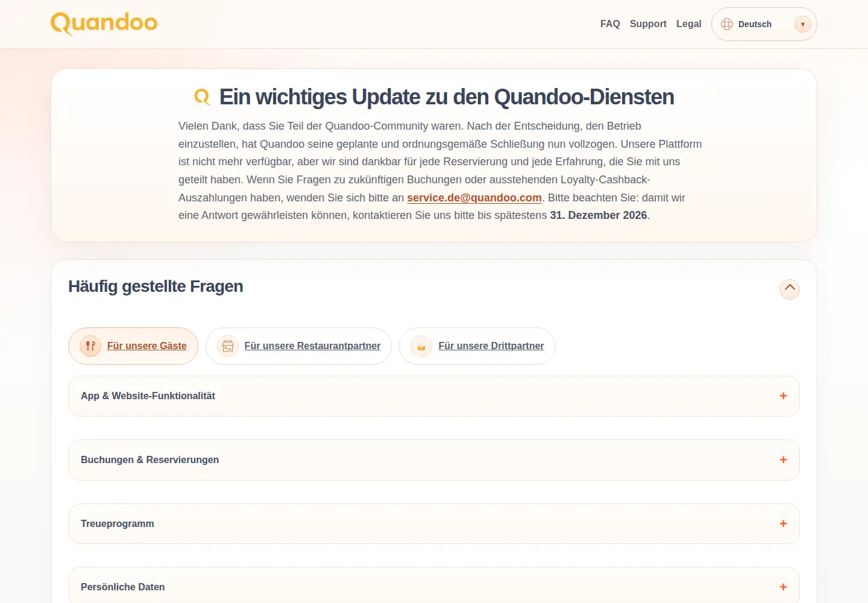The height and width of the screenshot is (603, 868).
Task: Click the Q icon beside the update headline
Action: (x=203, y=97)
